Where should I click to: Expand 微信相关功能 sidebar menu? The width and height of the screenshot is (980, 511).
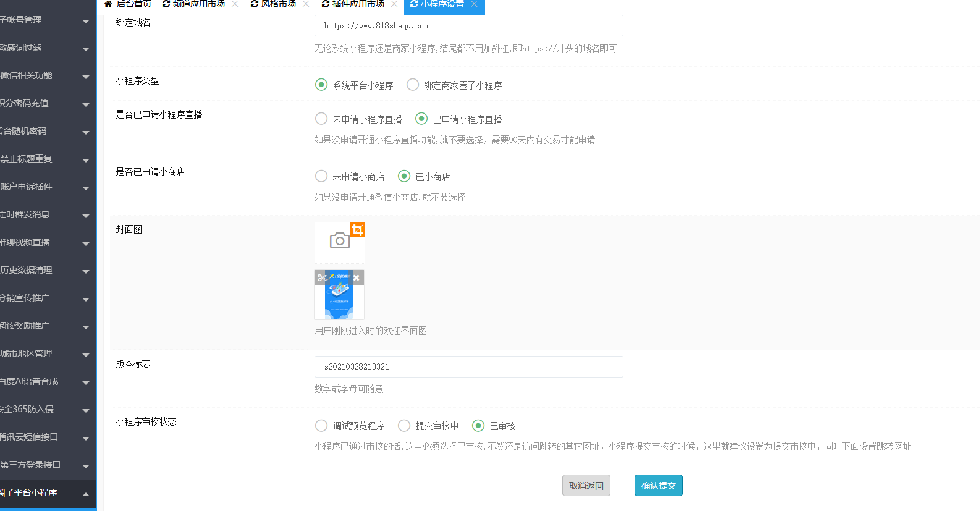[x=85, y=76]
